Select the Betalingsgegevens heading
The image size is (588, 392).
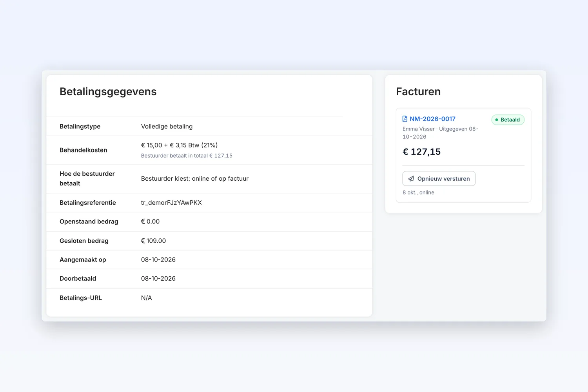(108, 92)
